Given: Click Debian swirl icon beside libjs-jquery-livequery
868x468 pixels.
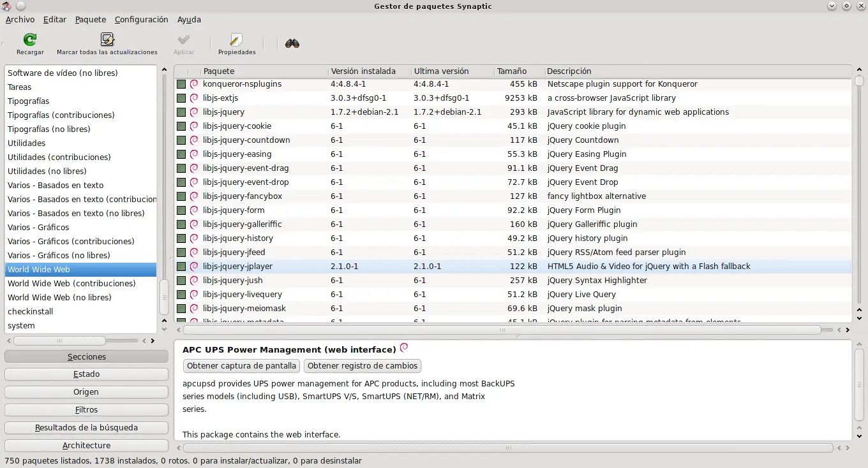Looking at the screenshot, I should 194,294.
